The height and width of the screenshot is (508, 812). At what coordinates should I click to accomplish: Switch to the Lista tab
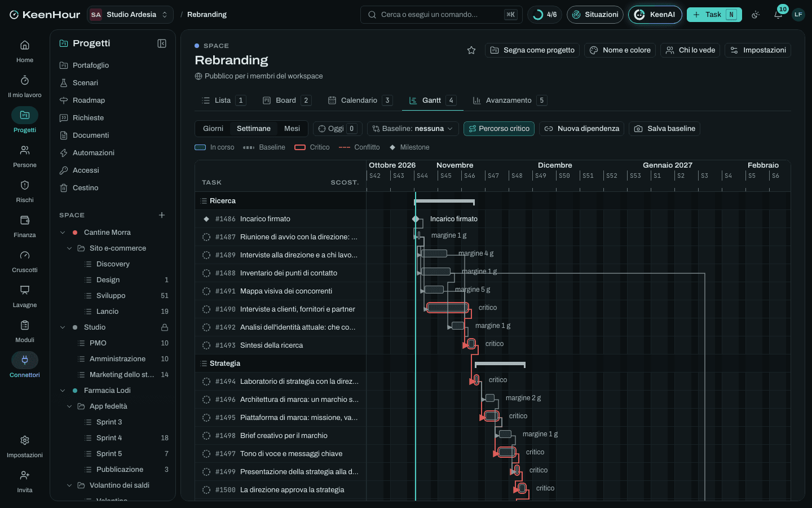click(223, 100)
